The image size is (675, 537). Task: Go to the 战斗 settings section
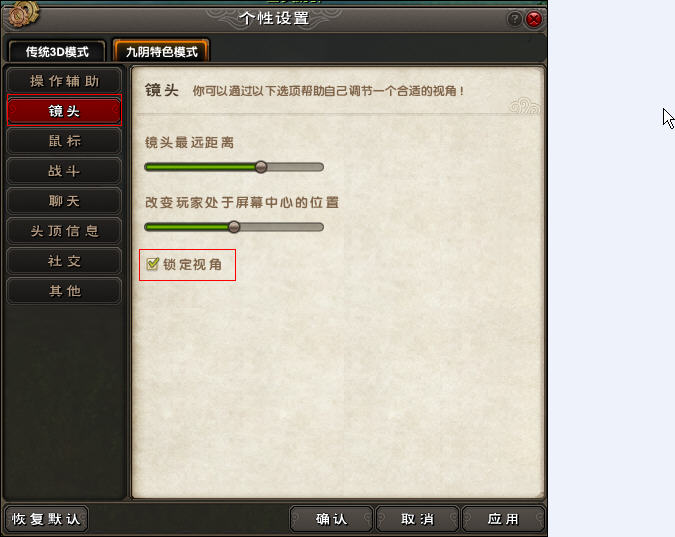pyautogui.click(x=64, y=171)
